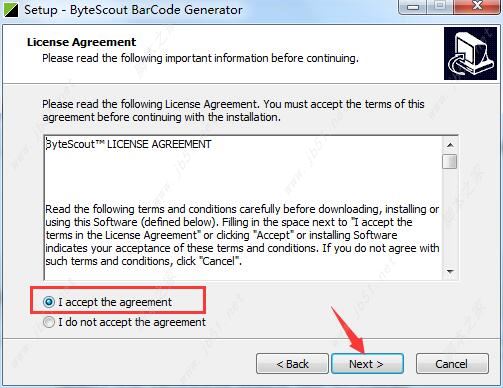Click the setup computer icon in header
Screen dimensions: 503x388
pos(470,54)
